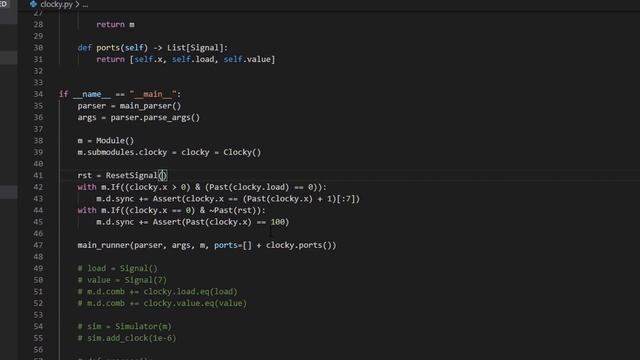Open the clocky.py breadcrumb item
The image size is (640, 360).
(56, 4)
